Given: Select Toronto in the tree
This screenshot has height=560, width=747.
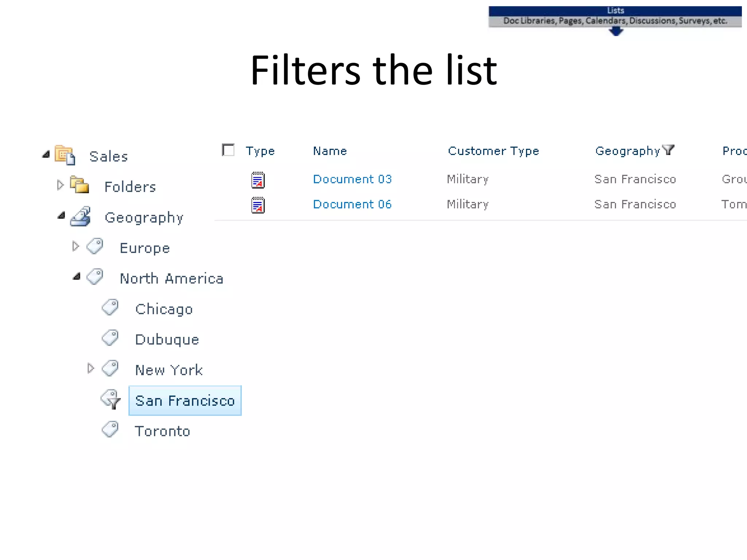Looking at the screenshot, I should coord(162,431).
